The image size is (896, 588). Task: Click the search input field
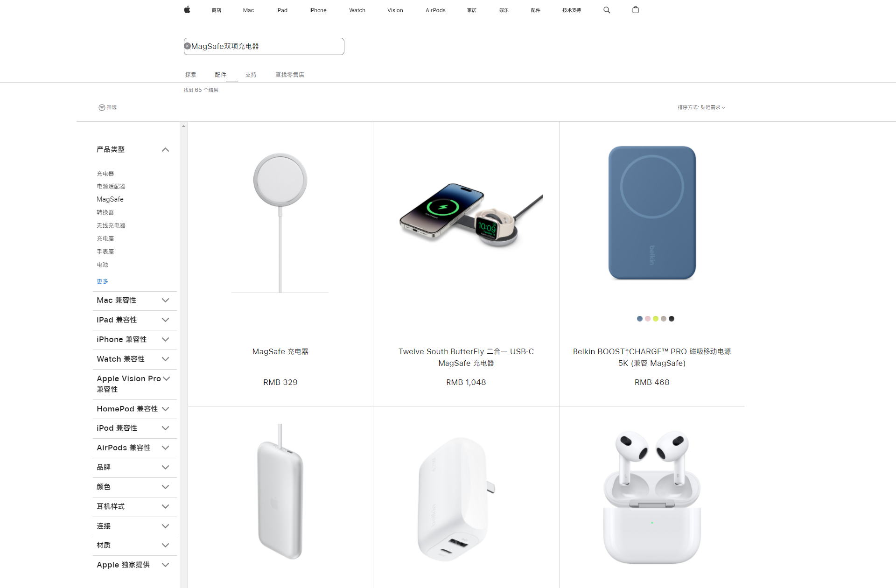264,46
